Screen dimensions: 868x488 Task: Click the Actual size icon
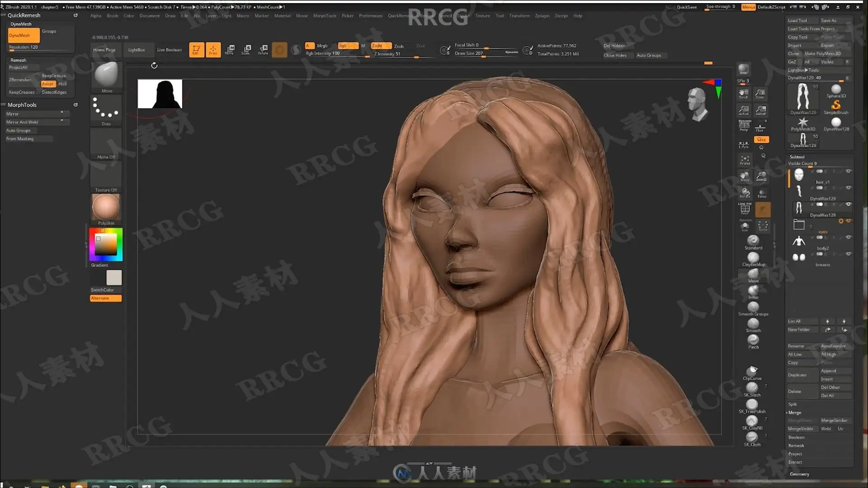click(744, 110)
